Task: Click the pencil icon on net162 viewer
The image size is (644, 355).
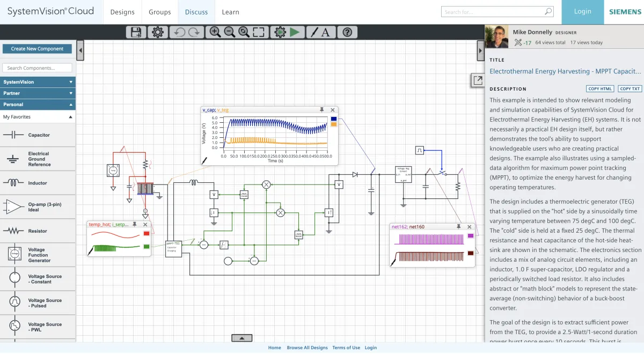Action: coord(394,262)
